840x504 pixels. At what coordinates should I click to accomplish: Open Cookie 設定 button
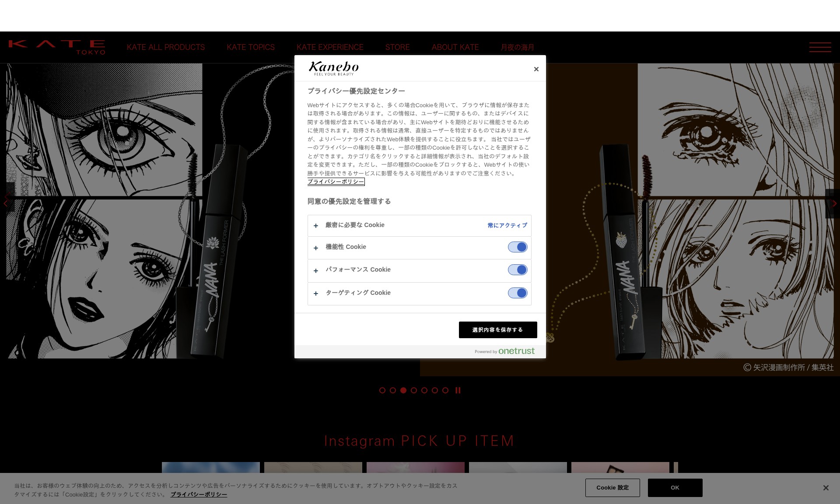612,488
